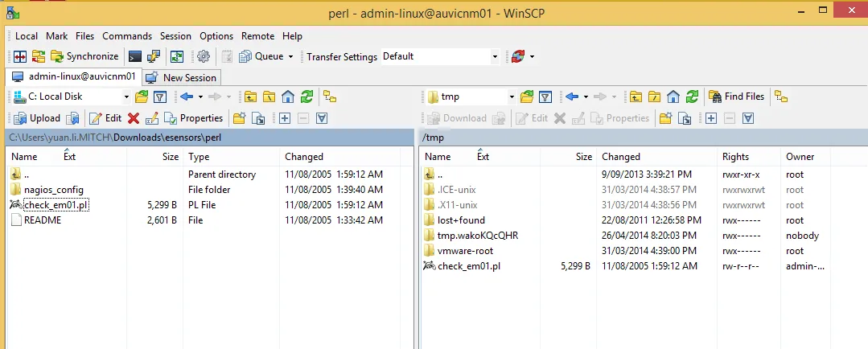Open remote directory folder icon beside tmp
The height and width of the screenshot is (349, 868).
(x=528, y=96)
